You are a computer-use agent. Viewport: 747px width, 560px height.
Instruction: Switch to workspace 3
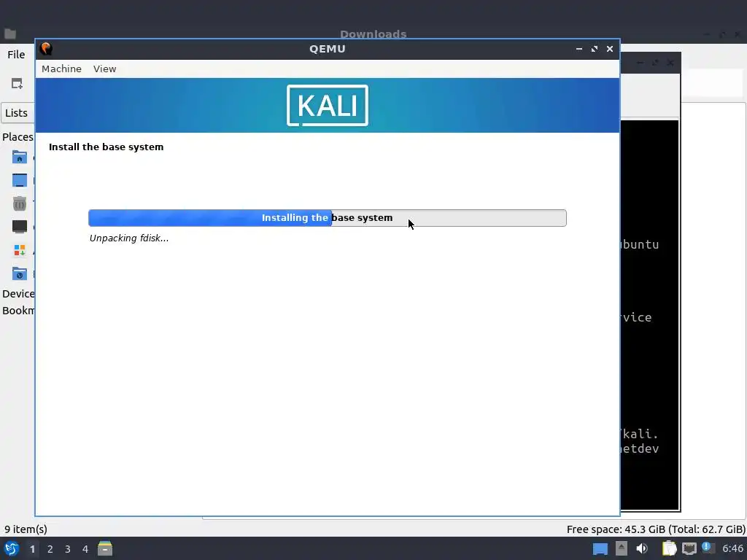(68, 549)
